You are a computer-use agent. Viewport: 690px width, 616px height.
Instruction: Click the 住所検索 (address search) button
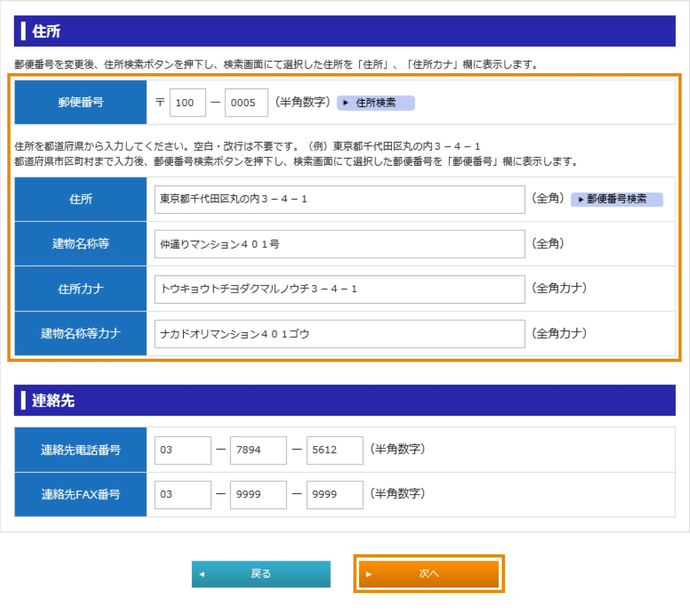[x=375, y=102]
